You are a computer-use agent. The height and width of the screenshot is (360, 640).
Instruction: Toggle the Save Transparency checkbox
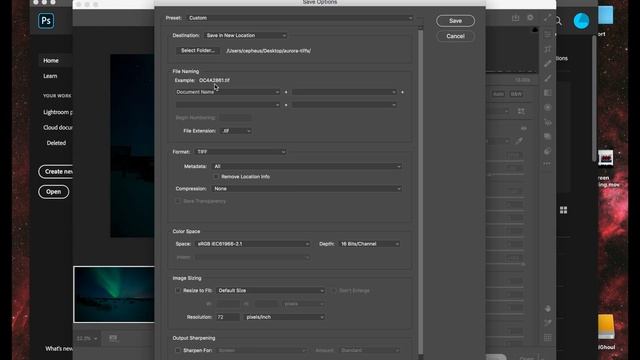point(178,201)
